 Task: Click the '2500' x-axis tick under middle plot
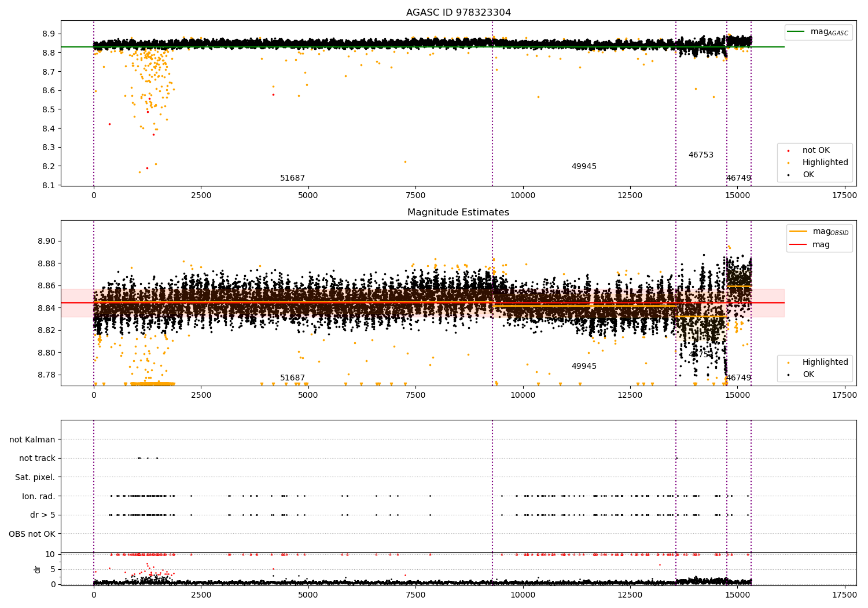click(x=201, y=395)
